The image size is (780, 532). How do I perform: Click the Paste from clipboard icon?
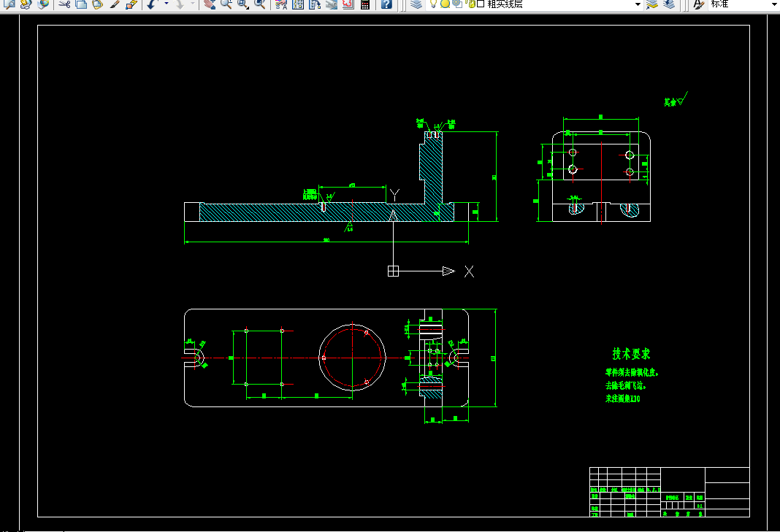pos(98,4)
